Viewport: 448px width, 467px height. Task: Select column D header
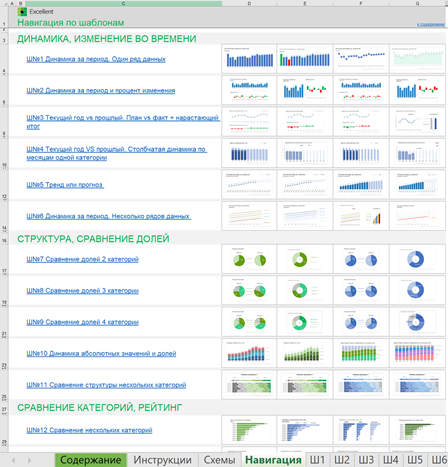(249, 3)
